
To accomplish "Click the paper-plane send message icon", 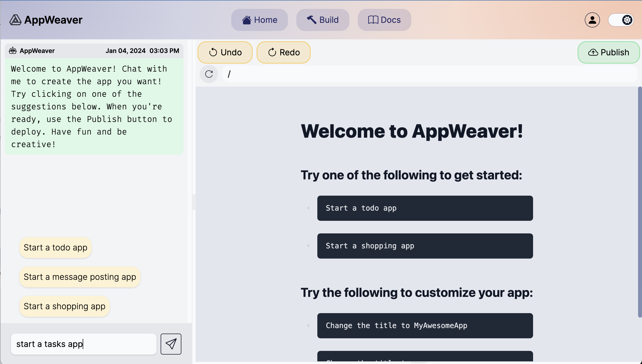I will coord(171,344).
